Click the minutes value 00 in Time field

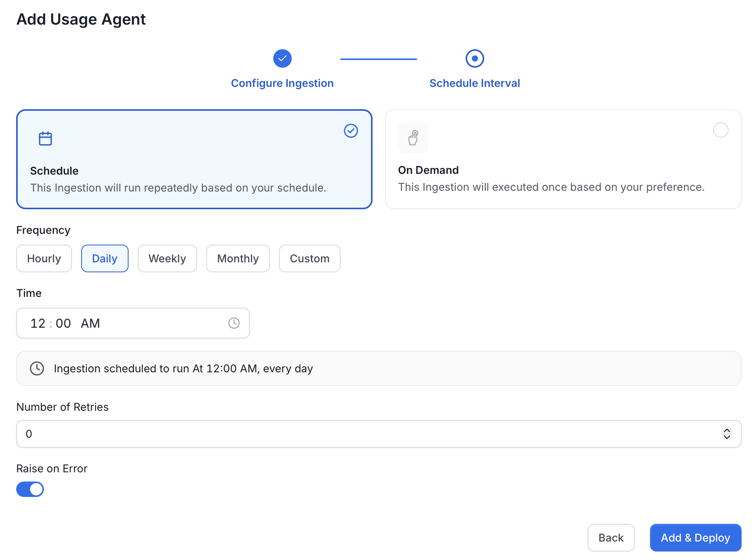[64, 323]
